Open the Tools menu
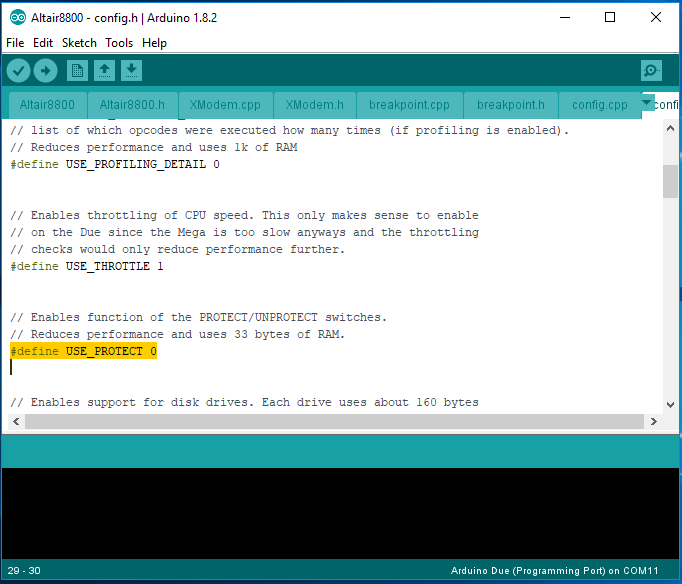 tap(119, 43)
